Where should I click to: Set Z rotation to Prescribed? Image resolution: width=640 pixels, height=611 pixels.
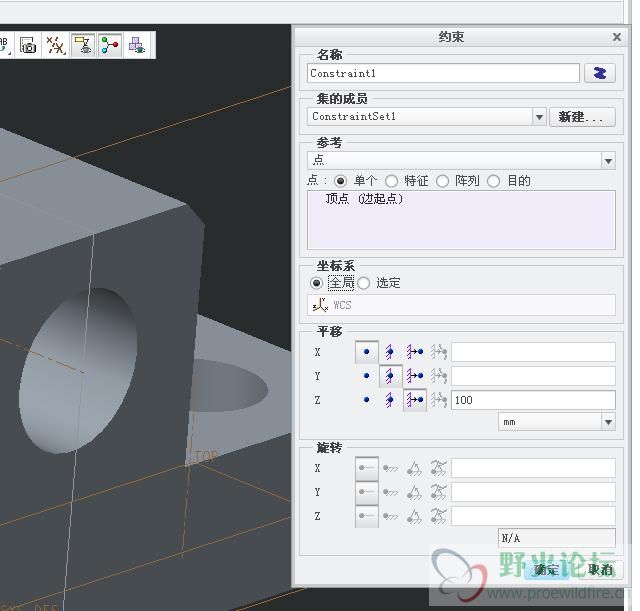(x=415, y=516)
